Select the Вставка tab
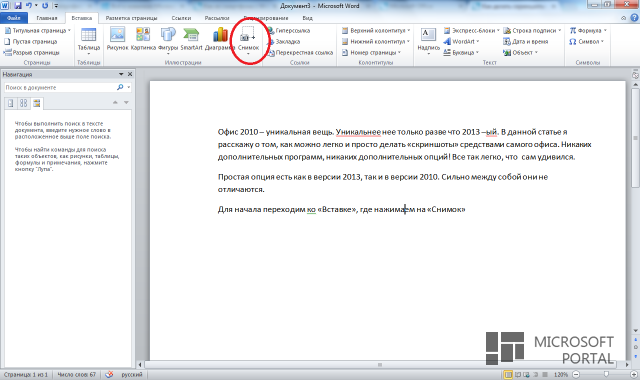640x380 pixels. 82,18
